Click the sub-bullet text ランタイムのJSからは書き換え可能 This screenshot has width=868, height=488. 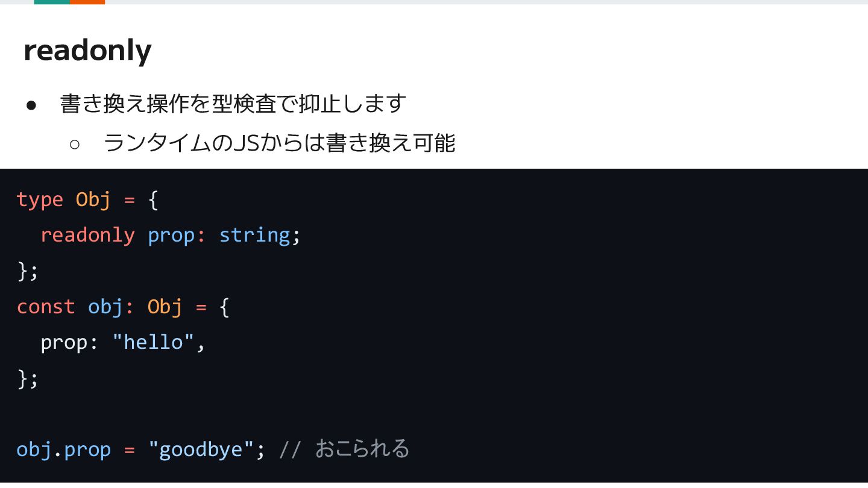279,143
